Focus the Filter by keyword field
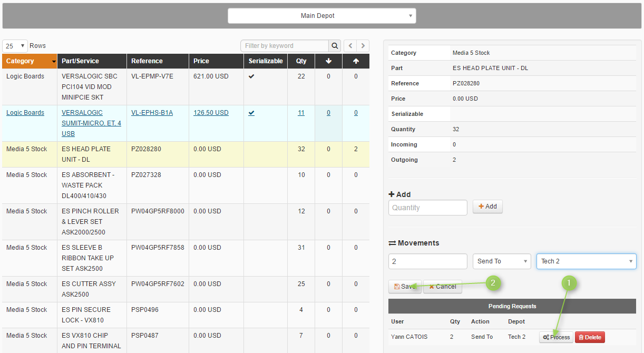644x353 pixels. coord(285,46)
